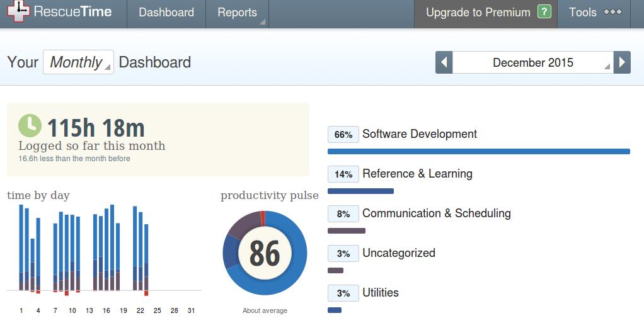Image resolution: width=644 pixels, height=335 pixels.
Task: Click the green clock icon beside 115h 18m
Action: coord(30,126)
